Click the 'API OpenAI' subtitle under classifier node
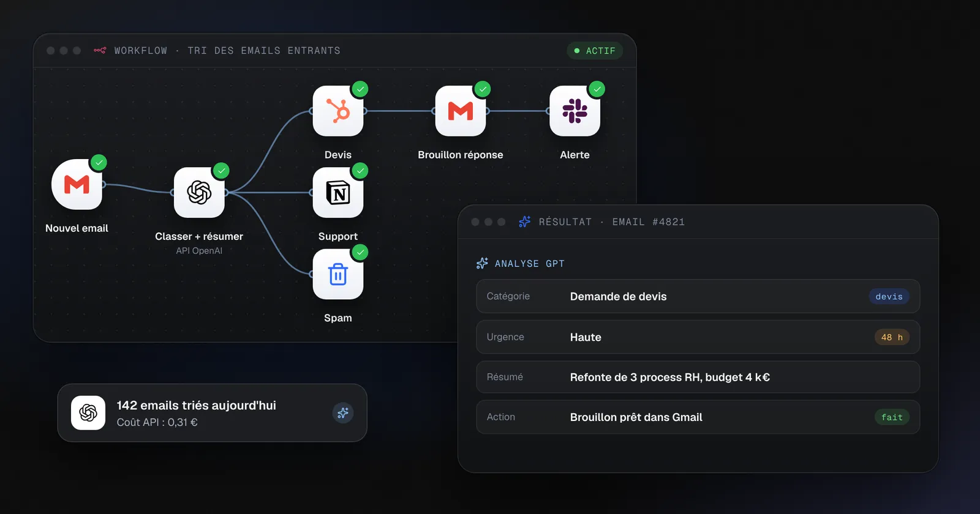 pos(199,251)
